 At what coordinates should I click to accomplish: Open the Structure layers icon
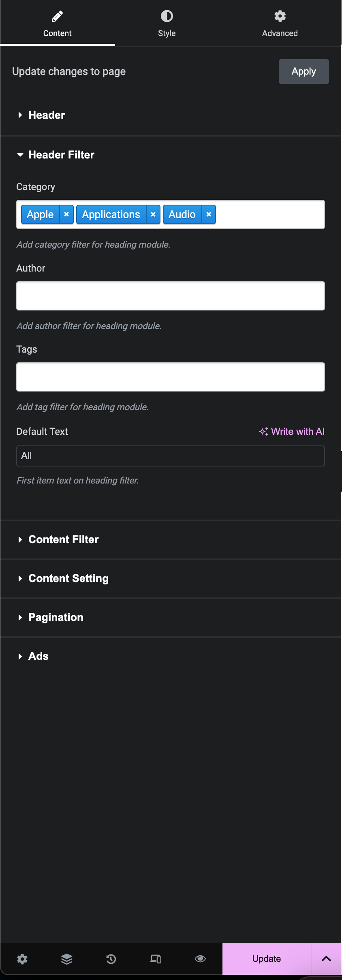coord(67,959)
